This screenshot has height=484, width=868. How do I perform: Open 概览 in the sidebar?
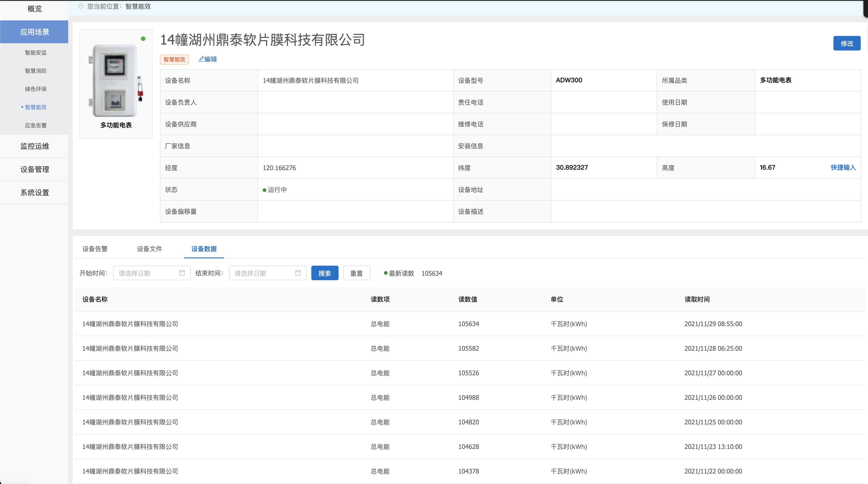[x=34, y=9]
